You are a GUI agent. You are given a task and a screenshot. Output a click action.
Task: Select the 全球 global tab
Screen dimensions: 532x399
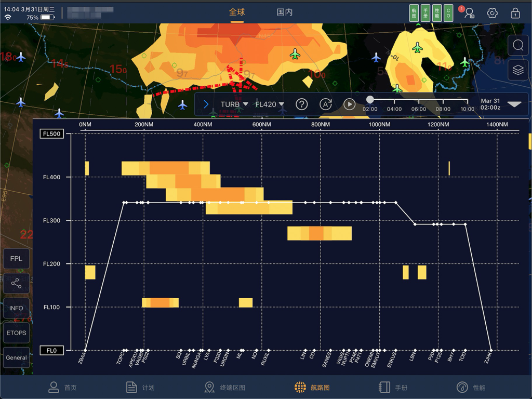point(237,11)
